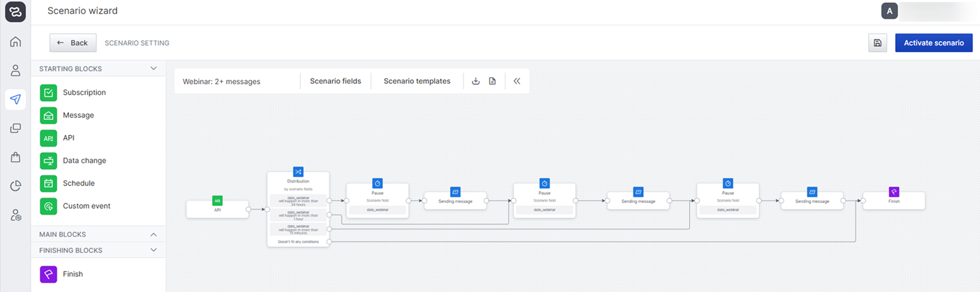Click the home icon in left sidebar
This screenshot has height=292, width=980.
point(15,42)
